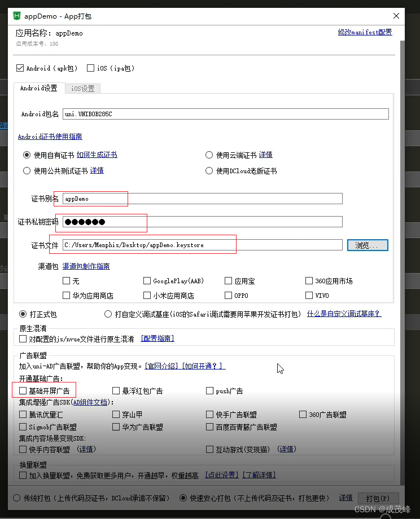Open the [了解详情] link

point(259,475)
